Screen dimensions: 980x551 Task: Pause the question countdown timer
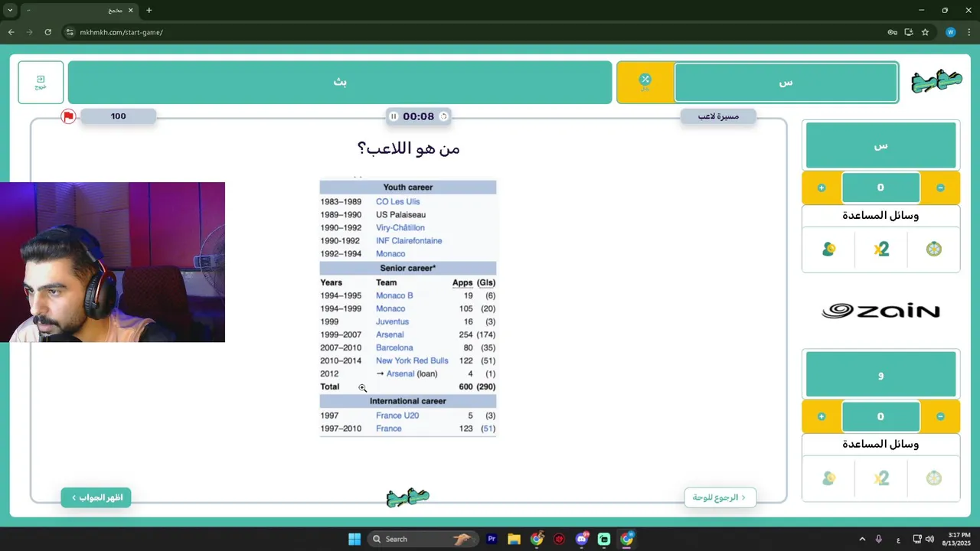coord(394,116)
